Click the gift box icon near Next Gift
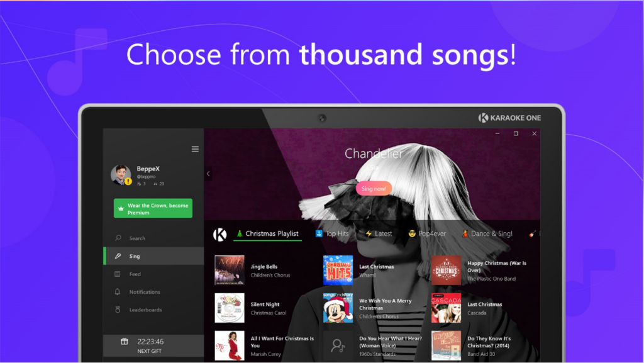This screenshot has width=644, height=363. click(x=124, y=341)
